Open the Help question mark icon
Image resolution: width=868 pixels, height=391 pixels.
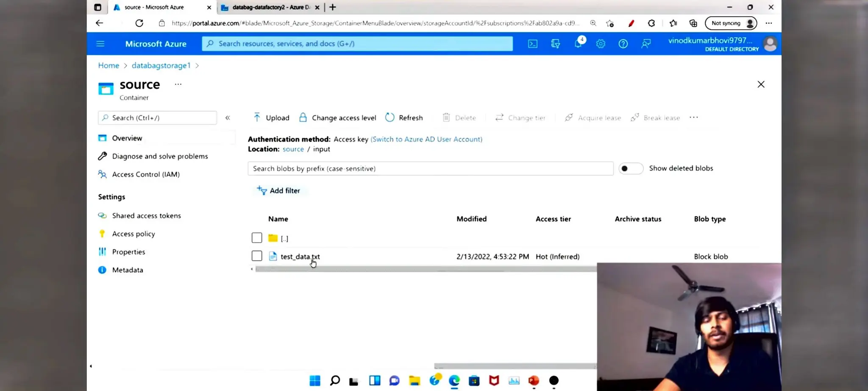tap(623, 44)
